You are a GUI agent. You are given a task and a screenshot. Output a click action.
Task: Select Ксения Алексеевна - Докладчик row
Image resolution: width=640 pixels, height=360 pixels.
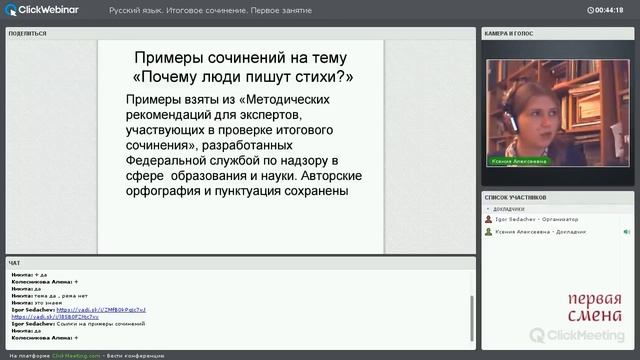click(558, 232)
